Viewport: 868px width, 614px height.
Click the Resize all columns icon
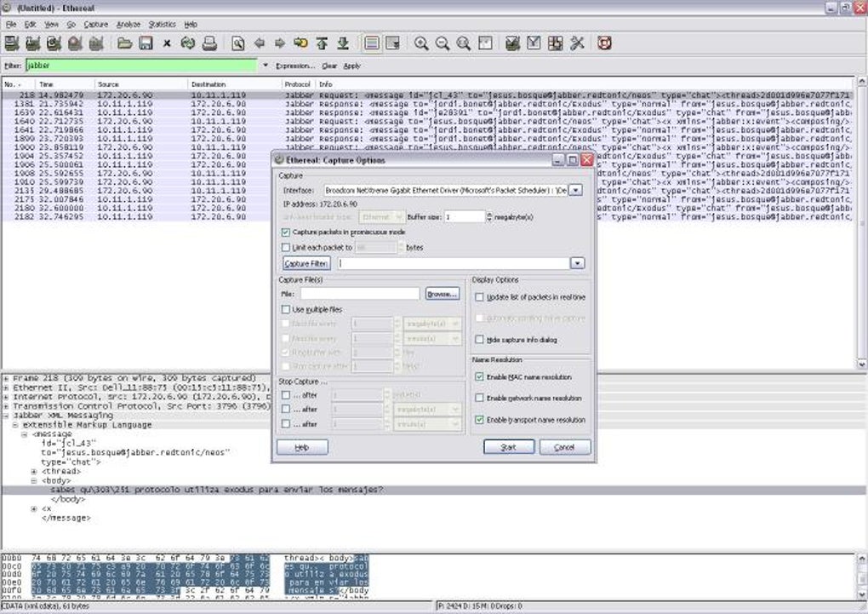485,43
